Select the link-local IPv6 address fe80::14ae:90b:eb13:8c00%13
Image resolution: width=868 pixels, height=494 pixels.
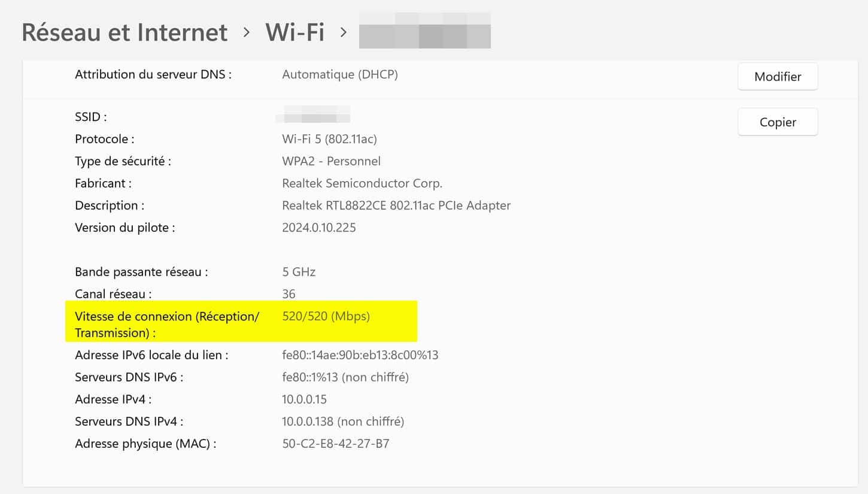tap(360, 355)
